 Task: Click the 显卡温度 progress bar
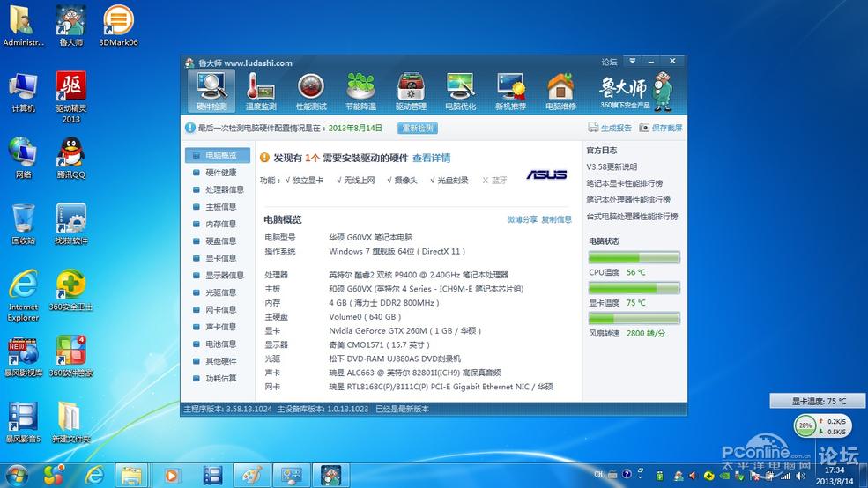pyautogui.click(x=634, y=288)
